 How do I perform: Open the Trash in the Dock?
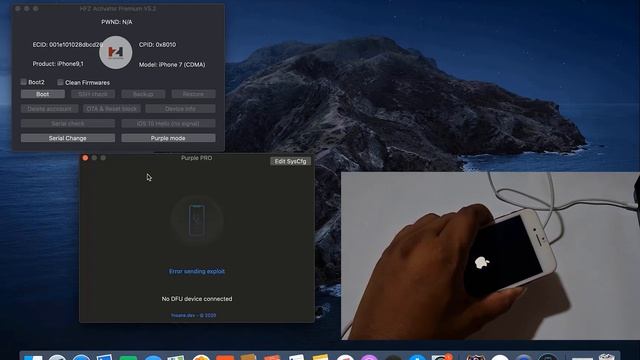coord(607,356)
